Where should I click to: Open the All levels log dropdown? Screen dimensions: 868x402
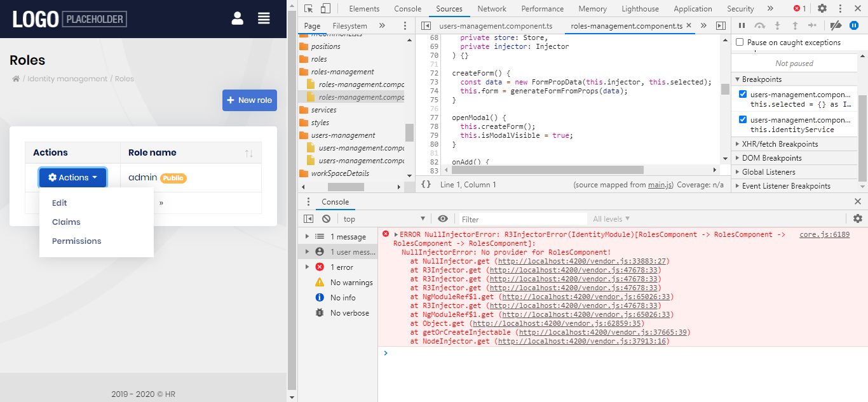(x=612, y=219)
